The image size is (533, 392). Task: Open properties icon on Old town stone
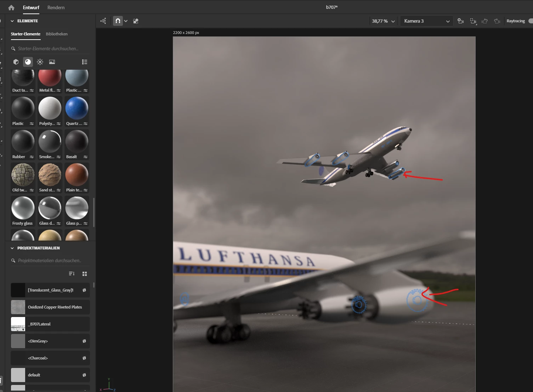[32, 190]
